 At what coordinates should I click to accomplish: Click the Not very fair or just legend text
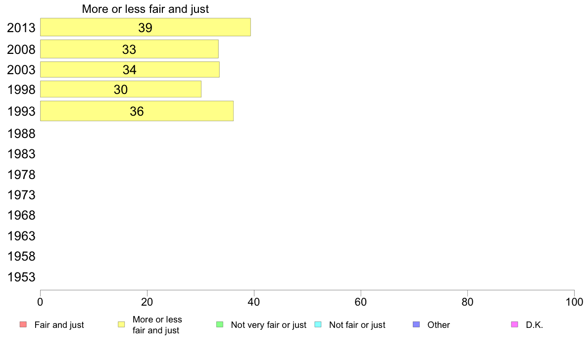[x=268, y=325]
